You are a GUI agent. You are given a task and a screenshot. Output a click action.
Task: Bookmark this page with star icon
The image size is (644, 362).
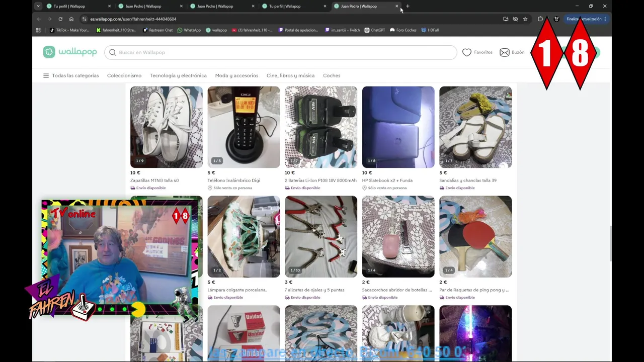[x=525, y=19]
